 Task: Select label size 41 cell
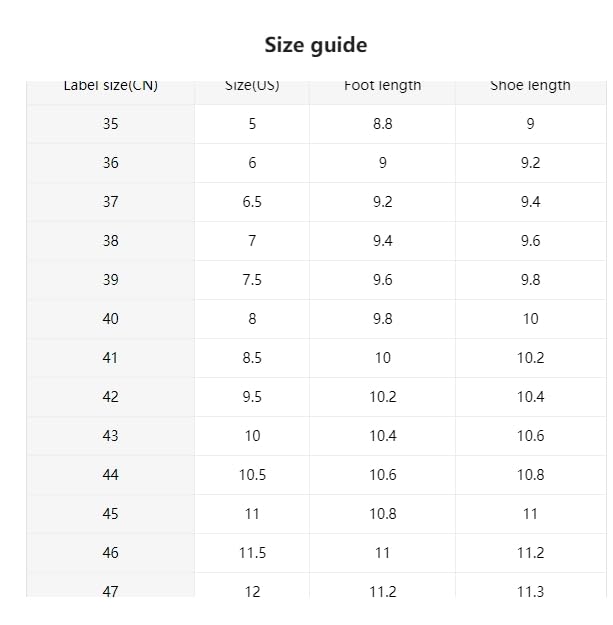coord(110,358)
